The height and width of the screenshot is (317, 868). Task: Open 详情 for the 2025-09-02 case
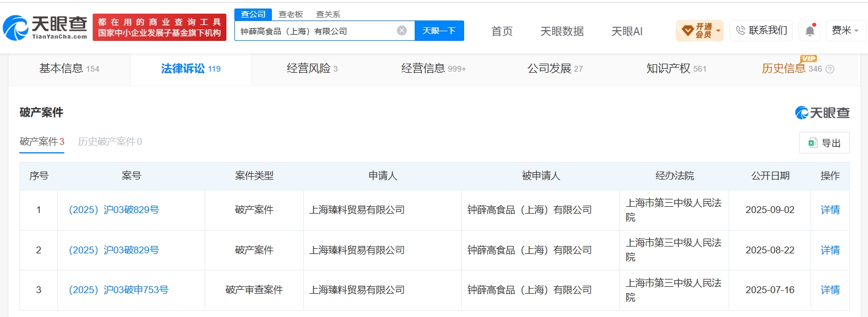click(830, 210)
